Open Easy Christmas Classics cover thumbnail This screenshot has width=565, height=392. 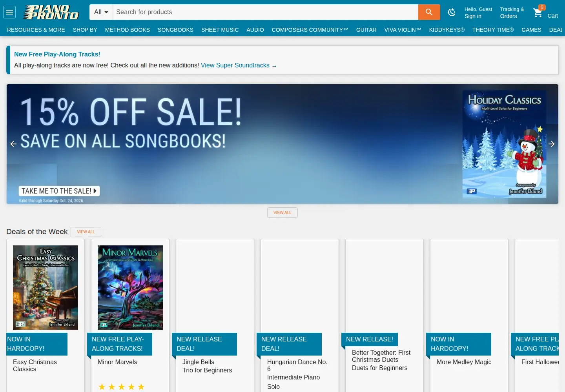coord(46,287)
